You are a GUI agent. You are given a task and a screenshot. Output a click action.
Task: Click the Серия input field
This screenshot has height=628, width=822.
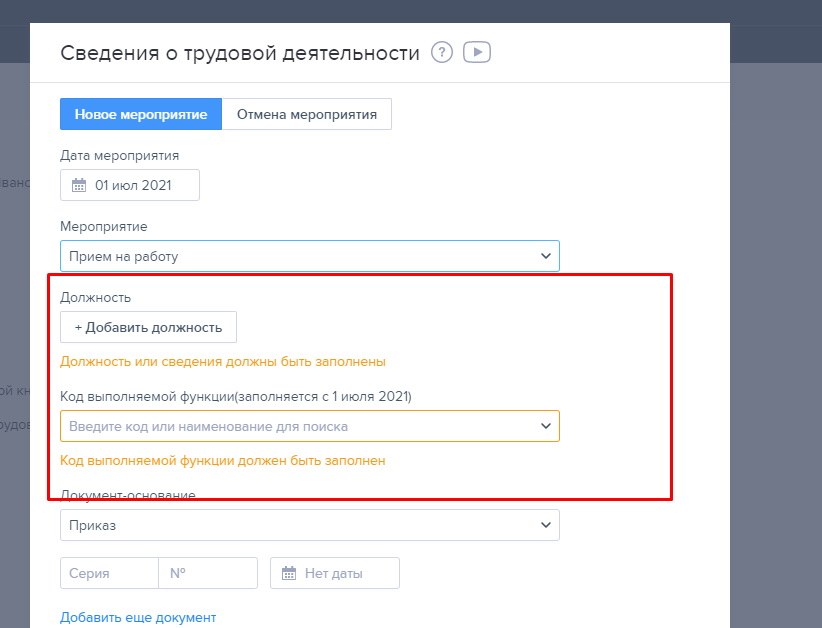(x=110, y=573)
